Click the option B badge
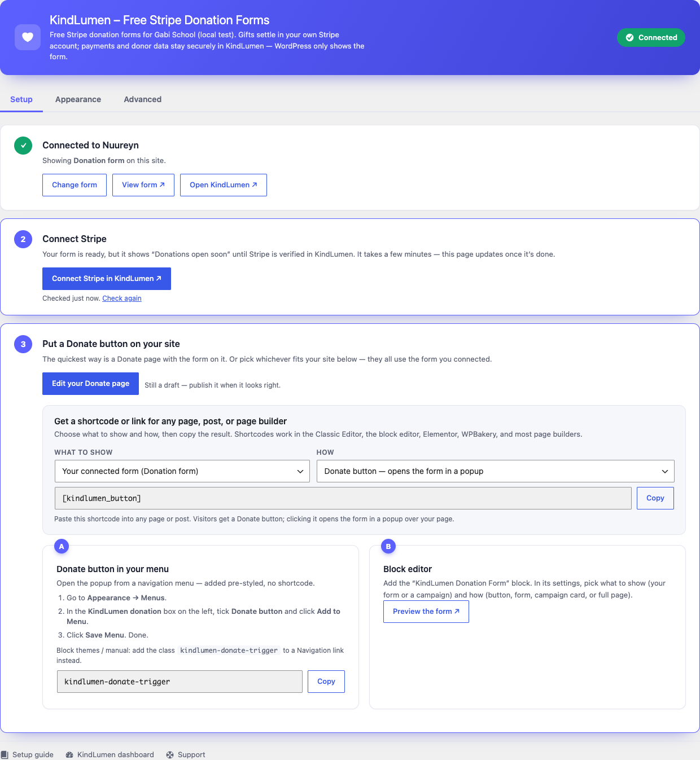Viewport: 700px width, 760px height. pyautogui.click(x=388, y=546)
